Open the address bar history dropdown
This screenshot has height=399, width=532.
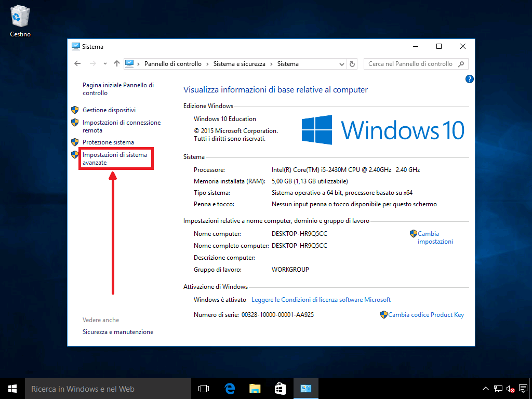342,64
